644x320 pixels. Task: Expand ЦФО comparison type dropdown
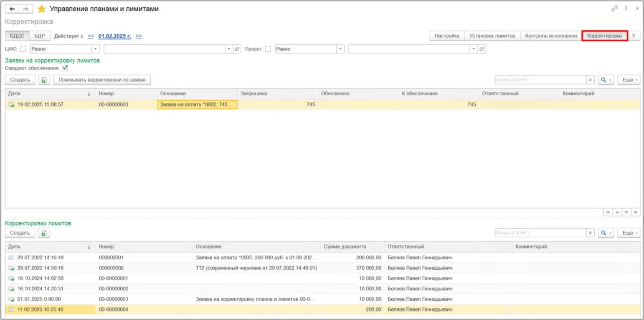tap(96, 49)
